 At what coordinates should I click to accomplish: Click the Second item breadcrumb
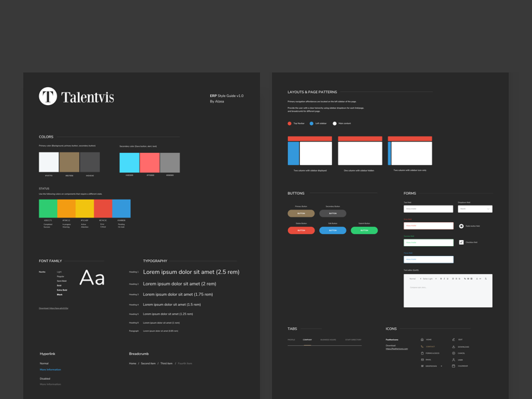point(148,363)
